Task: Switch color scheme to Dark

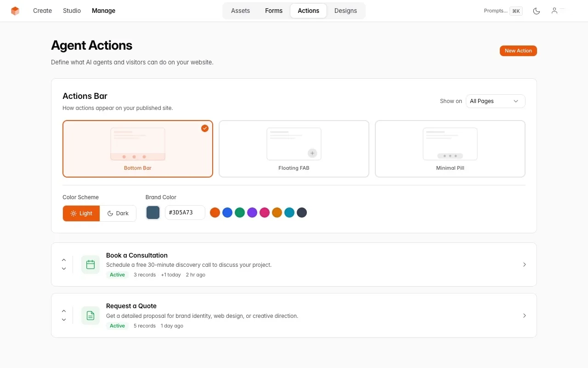Action: pyautogui.click(x=118, y=213)
